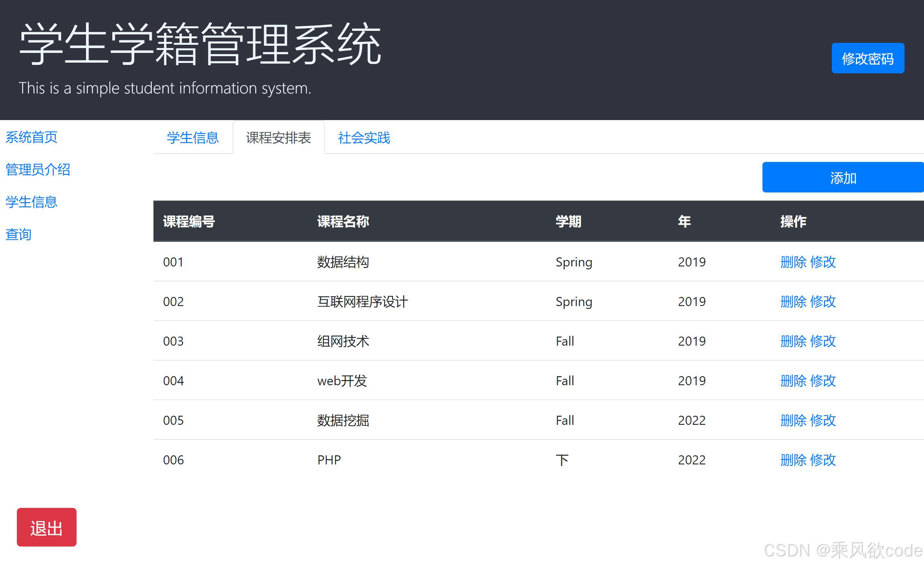
Task: Click the 退出 button
Action: point(46,527)
